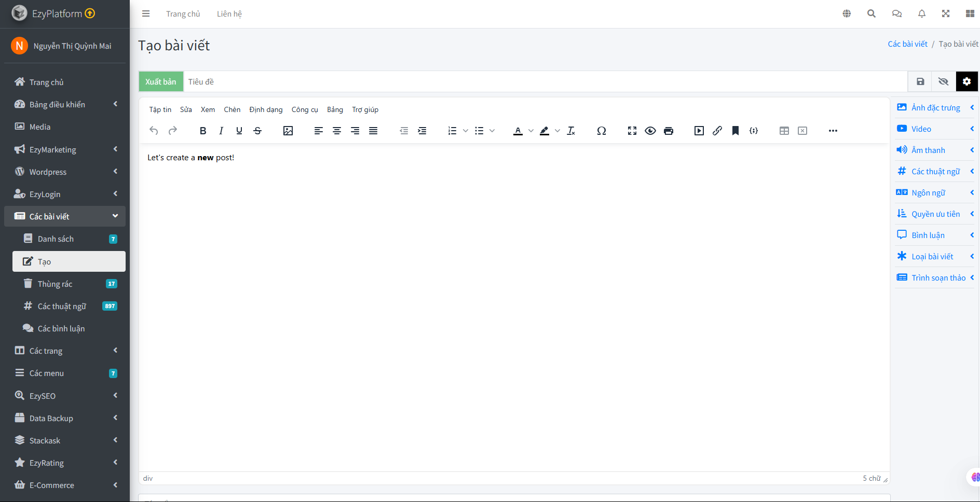Insert special character omega icon
980x502 pixels.
click(602, 131)
